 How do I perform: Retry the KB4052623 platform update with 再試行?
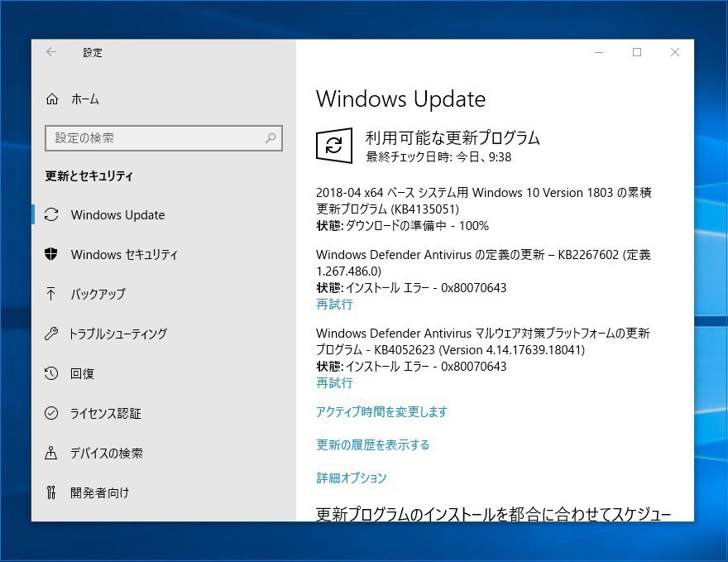tap(334, 382)
